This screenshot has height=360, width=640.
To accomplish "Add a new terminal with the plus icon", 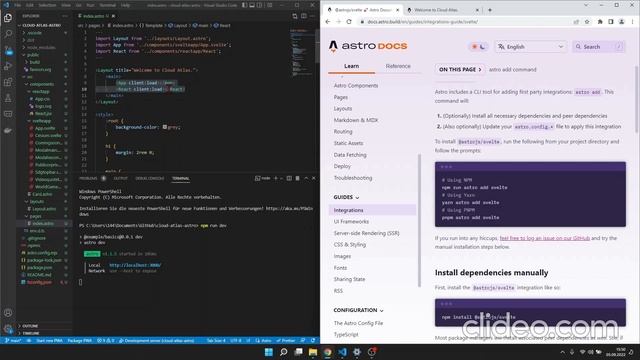I will coord(276,178).
